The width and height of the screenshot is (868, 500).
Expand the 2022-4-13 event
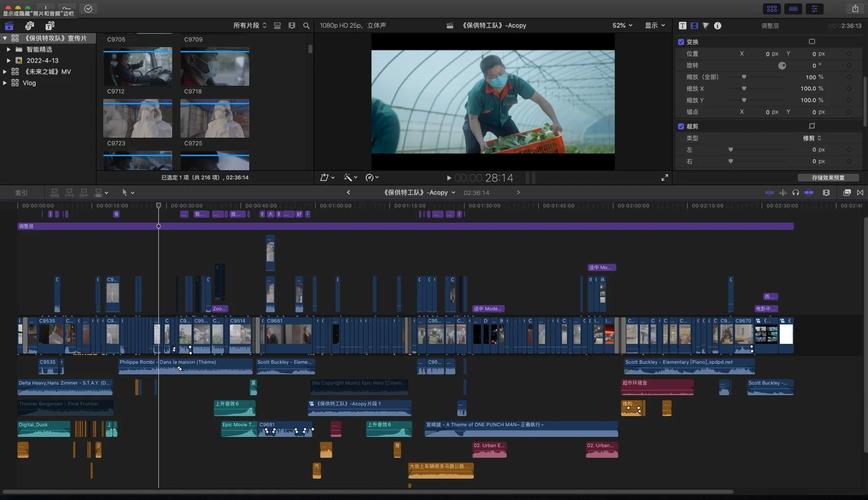[8, 60]
